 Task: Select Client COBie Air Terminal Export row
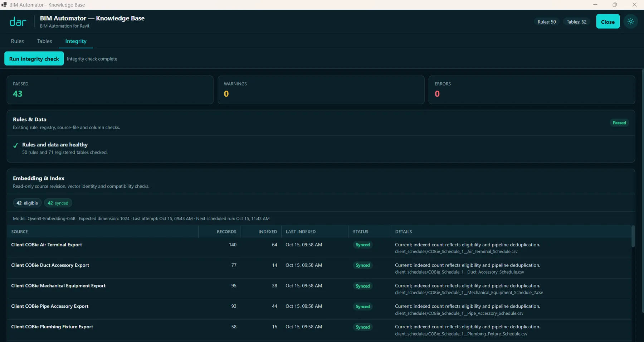319,248
